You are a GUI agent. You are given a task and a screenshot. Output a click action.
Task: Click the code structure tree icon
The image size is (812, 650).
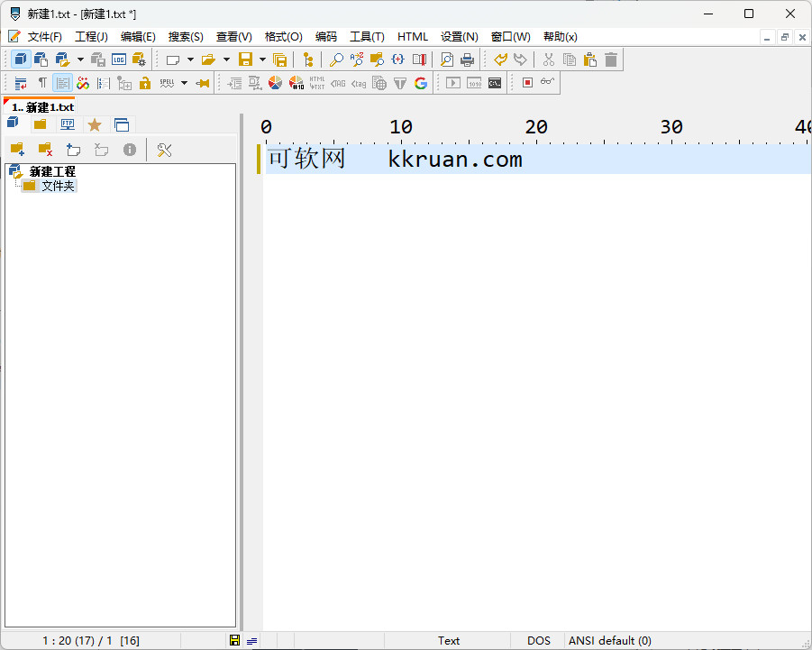[x=308, y=60]
